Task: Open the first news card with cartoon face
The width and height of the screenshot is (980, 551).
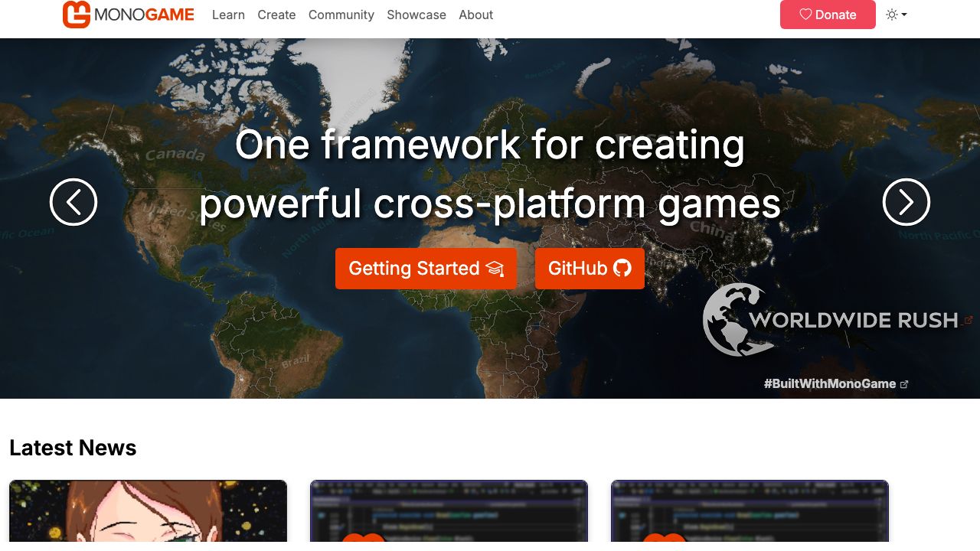Action: point(148,511)
